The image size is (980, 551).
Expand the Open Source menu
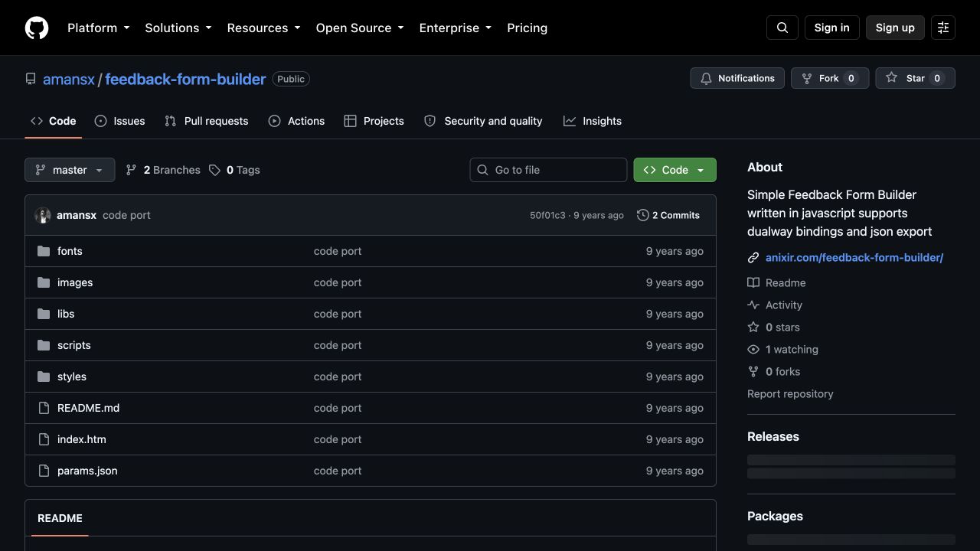[x=360, y=28]
